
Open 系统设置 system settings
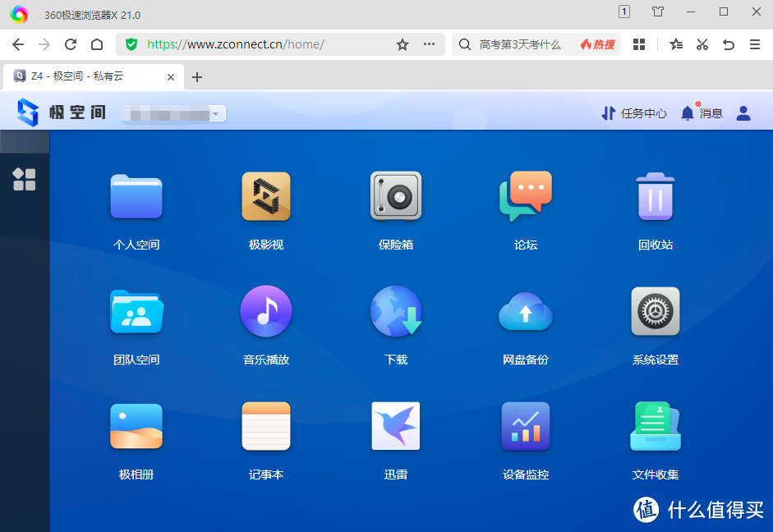pos(656,312)
